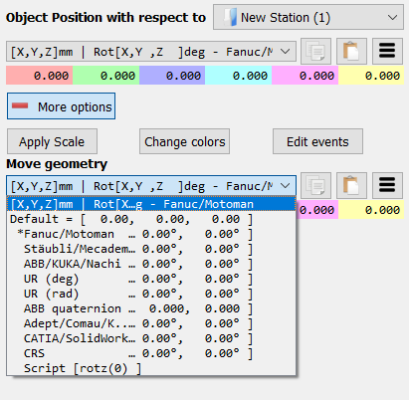Click paste clipboard icon in Move geometry row
This screenshot has height=400, width=409.
(351, 185)
